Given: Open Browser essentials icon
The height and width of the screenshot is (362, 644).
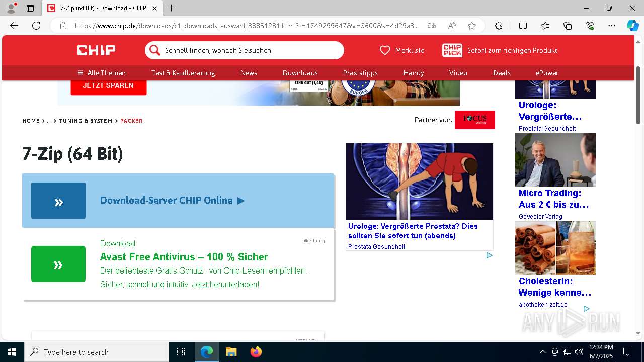Looking at the screenshot, I should pos(590,26).
